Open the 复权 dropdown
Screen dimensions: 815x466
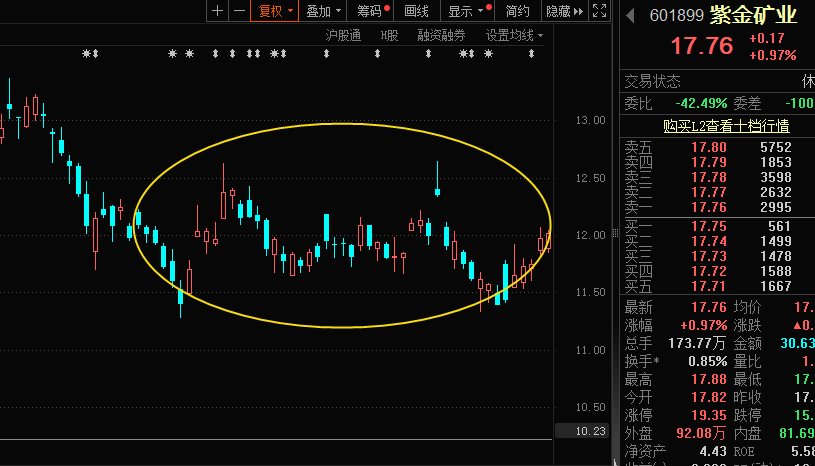(x=275, y=11)
